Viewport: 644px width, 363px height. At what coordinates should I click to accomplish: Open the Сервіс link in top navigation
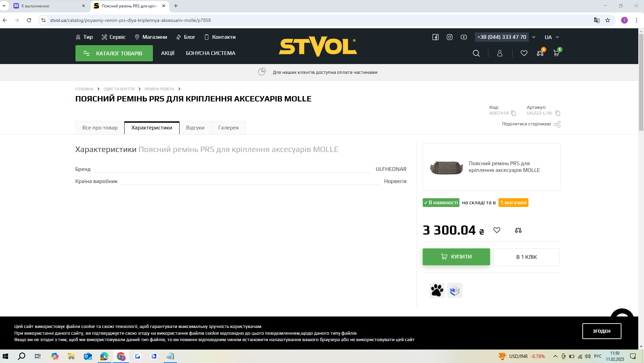[114, 37]
